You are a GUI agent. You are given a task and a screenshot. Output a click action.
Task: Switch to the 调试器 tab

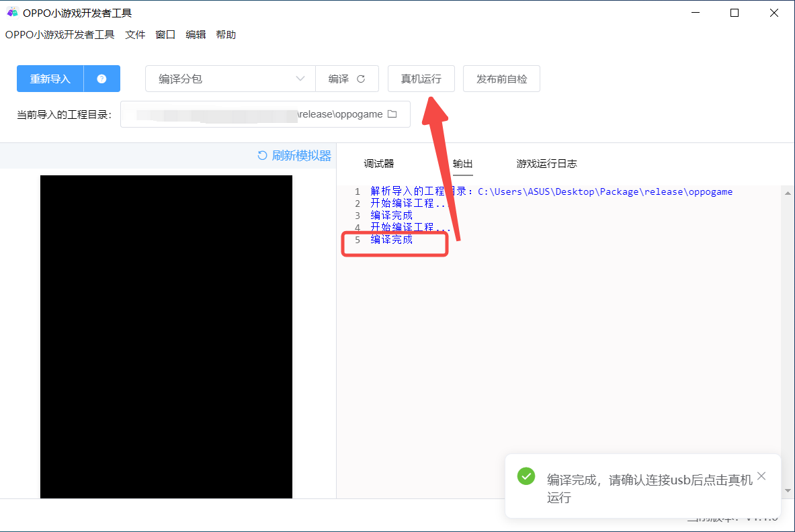379,164
